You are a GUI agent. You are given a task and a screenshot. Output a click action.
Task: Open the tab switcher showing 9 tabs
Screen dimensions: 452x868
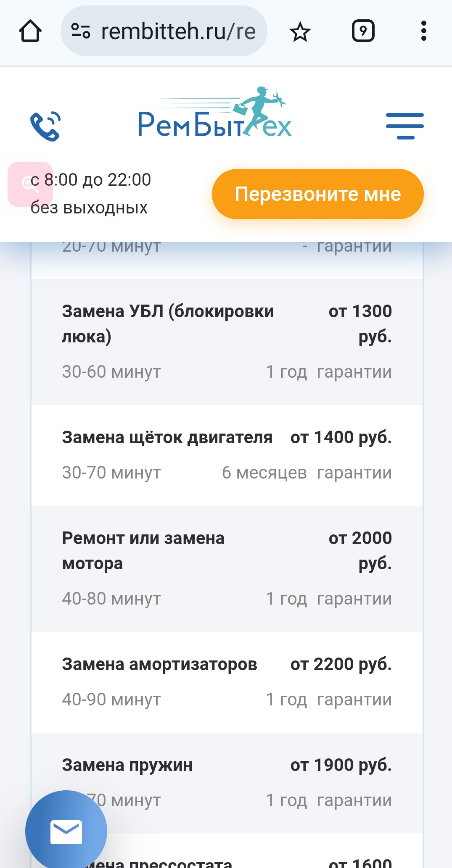pyautogui.click(x=363, y=31)
